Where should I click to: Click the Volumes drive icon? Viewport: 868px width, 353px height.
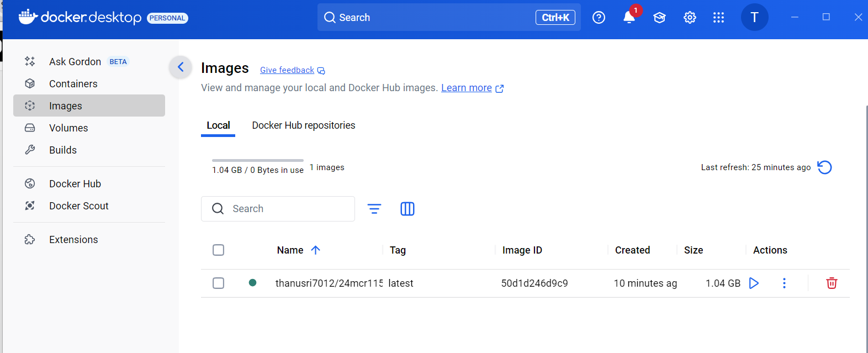30,128
